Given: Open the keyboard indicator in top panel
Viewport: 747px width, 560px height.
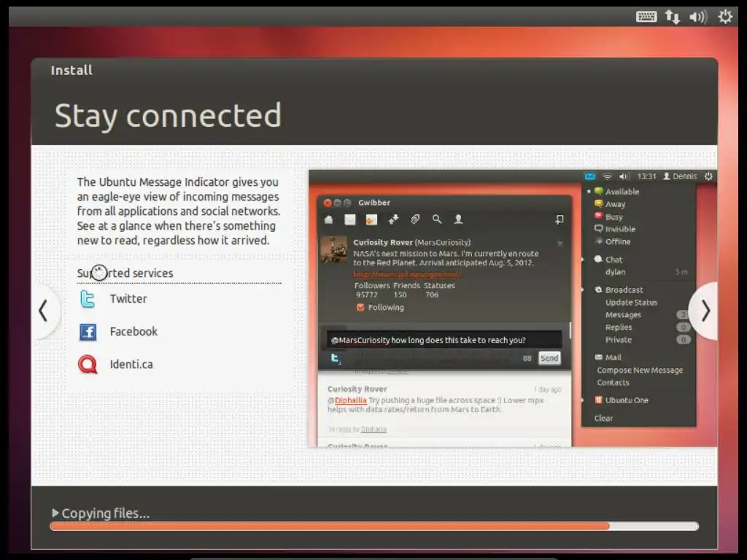Looking at the screenshot, I should (x=646, y=17).
